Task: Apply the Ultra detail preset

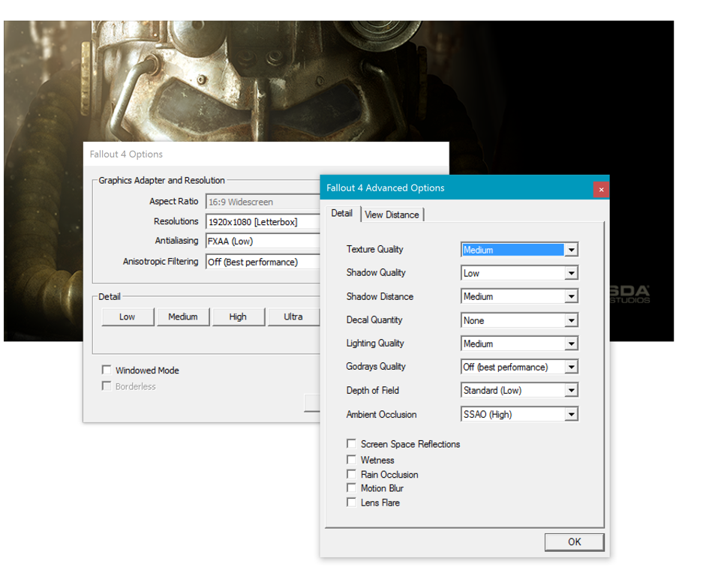Action: tap(293, 316)
